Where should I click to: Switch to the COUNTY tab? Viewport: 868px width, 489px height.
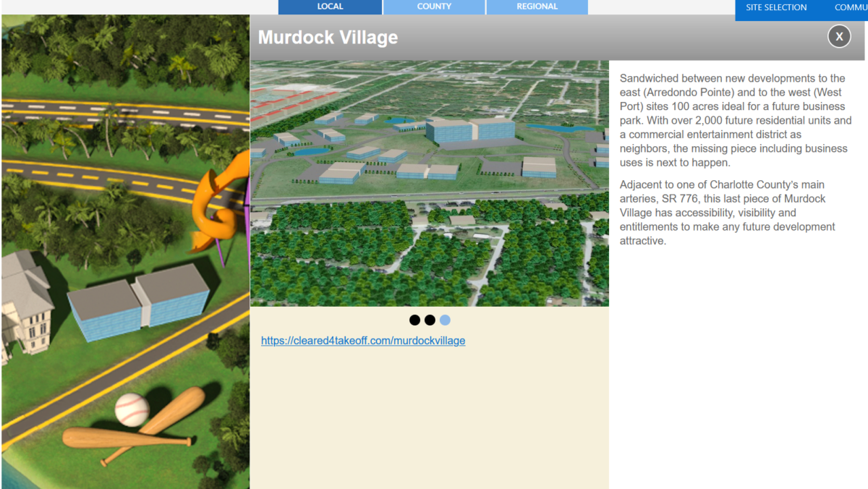coord(434,7)
